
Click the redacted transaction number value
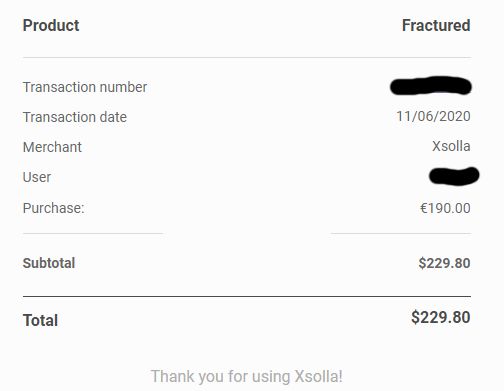point(431,86)
